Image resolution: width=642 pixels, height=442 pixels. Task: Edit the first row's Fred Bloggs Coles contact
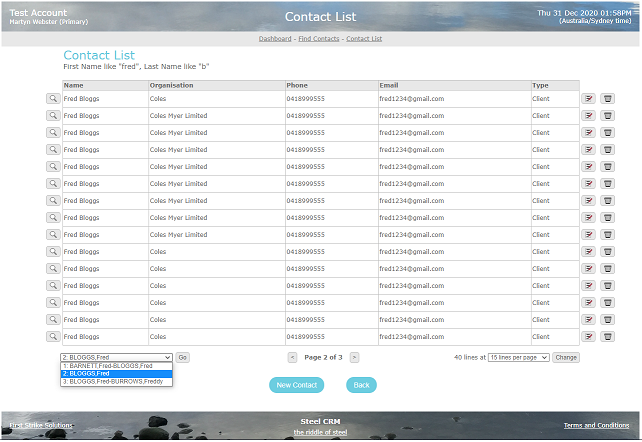point(589,99)
